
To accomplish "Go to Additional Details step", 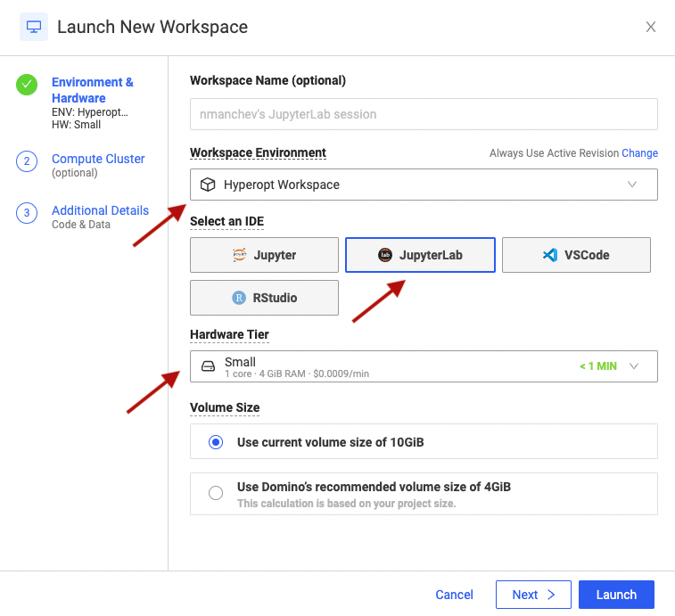I will (x=100, y=210).
